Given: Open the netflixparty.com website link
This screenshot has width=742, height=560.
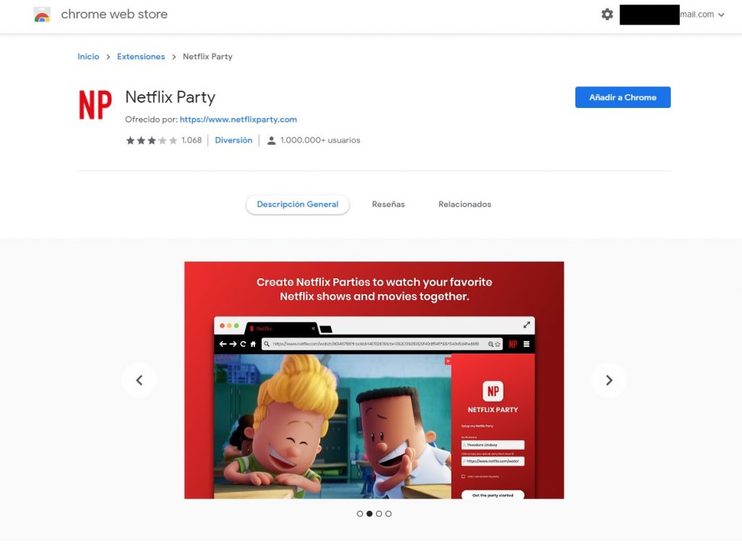Looking at the screenshot, I should click(238, 120).
